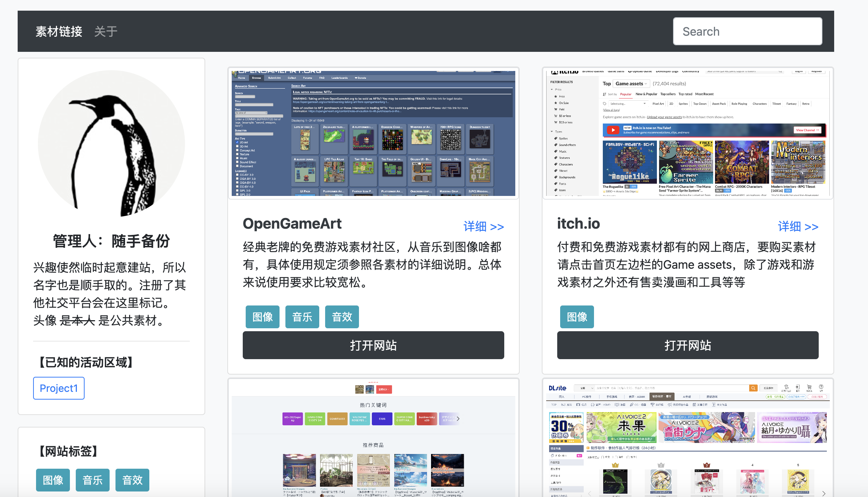
Task: Click the OpenGameArt site screenshot thumbnail
Action: click(x=373, y=133)
